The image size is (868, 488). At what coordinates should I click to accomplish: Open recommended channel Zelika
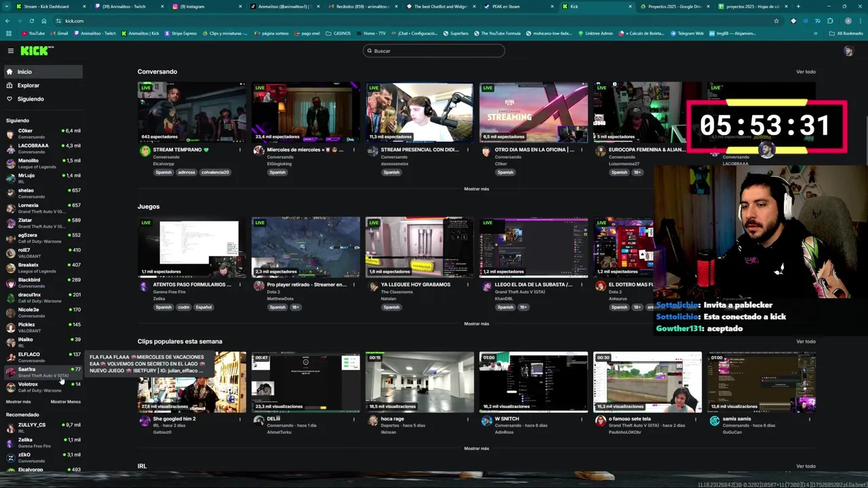(43, 443)
